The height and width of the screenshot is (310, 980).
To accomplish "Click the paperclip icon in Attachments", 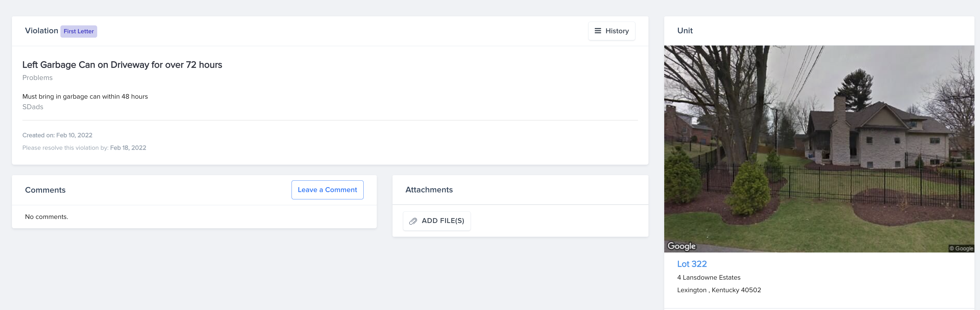I will (x=413, y=221).
